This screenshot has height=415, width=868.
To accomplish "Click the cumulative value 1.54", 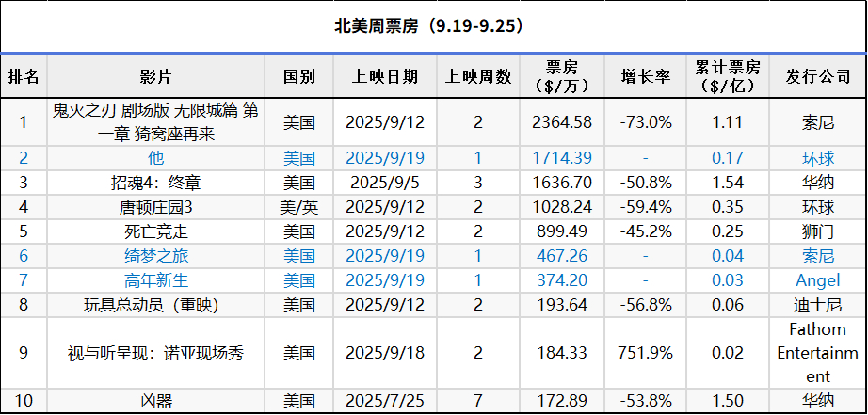I will 728,183.
